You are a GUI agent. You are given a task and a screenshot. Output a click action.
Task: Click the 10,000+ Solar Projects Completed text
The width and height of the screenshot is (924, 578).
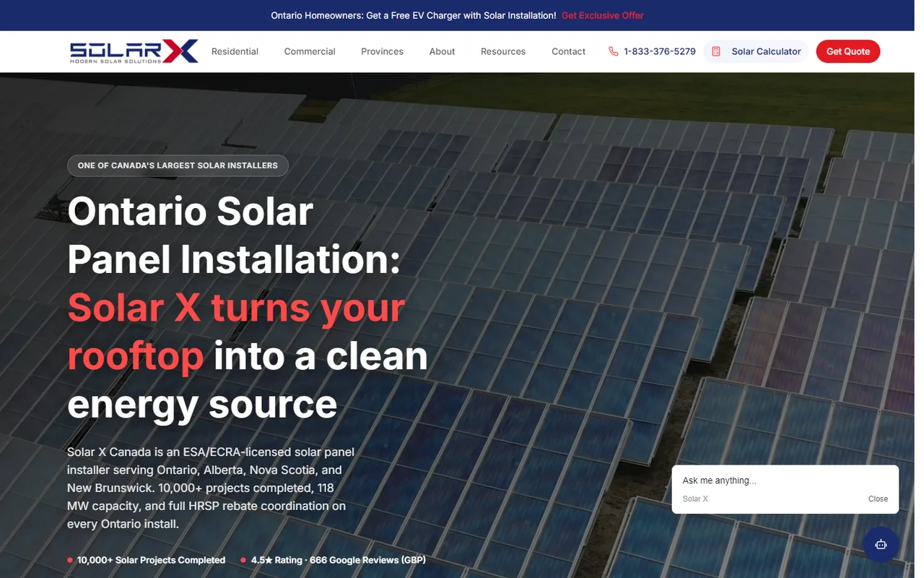tap(151, 560)
